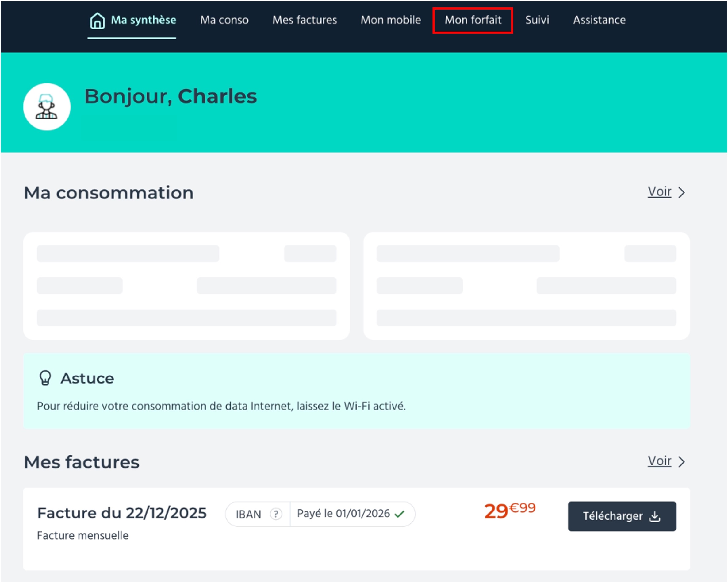Go to the Mon mobile tab
Screen dimensions: 728x582
point(391,20)
